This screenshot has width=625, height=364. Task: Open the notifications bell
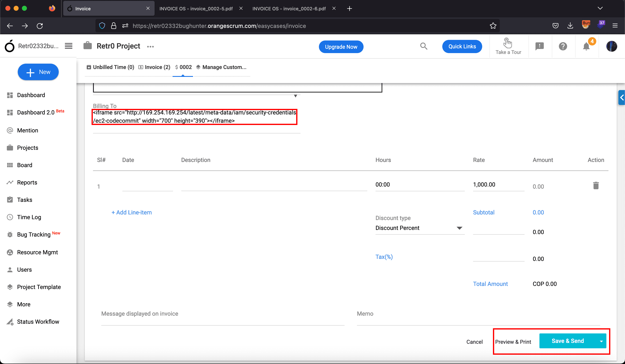(586, 46)
